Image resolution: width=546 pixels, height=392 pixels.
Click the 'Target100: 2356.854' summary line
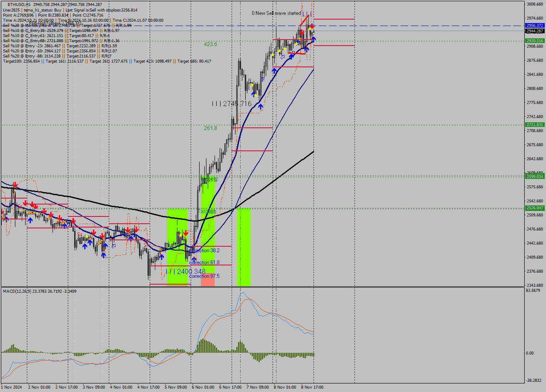pos(107,61)
